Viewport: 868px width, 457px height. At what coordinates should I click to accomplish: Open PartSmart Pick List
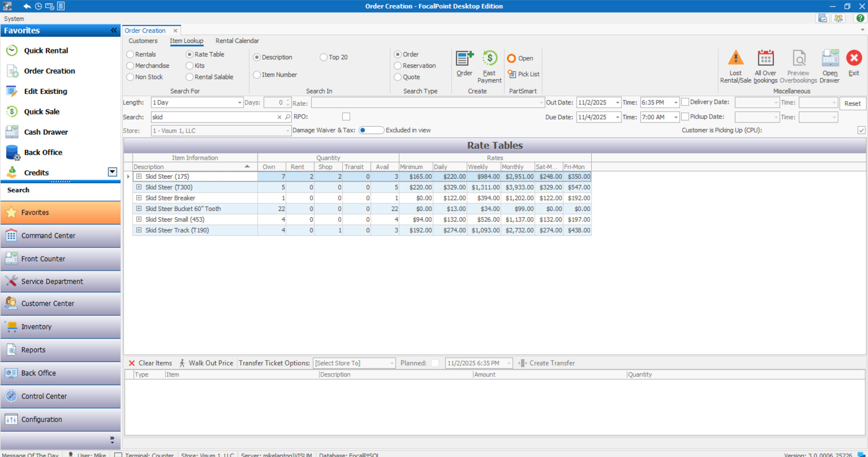524,74
